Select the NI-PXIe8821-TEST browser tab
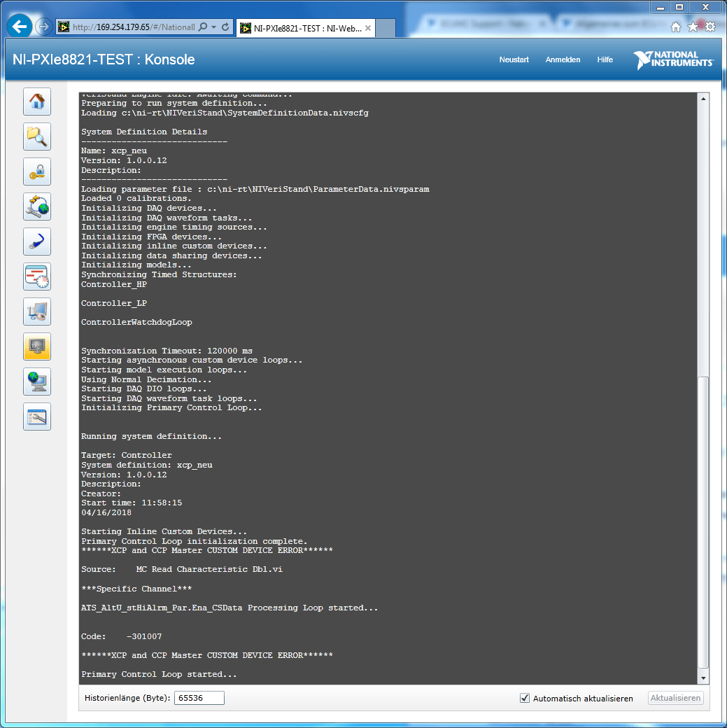The image size is (727, 728). pos(301,29)
